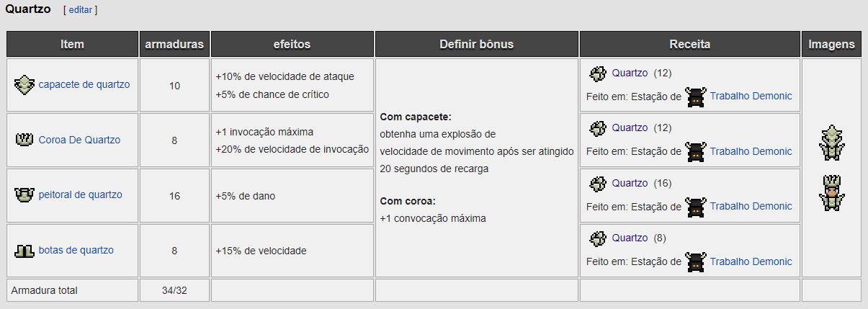The height and width of the screenshot is (309, 868).
Task: Follow the 'botas de quartzo' link
Action: point(76,250)
